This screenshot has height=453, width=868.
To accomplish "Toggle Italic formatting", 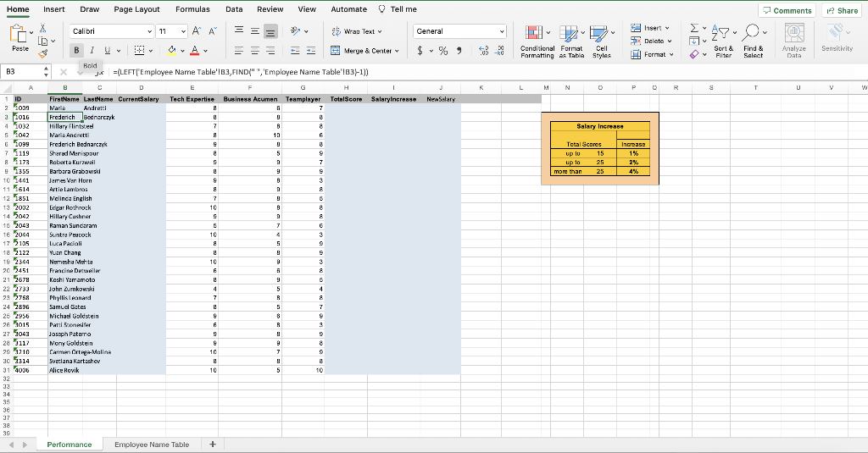I will pos(92,50).
